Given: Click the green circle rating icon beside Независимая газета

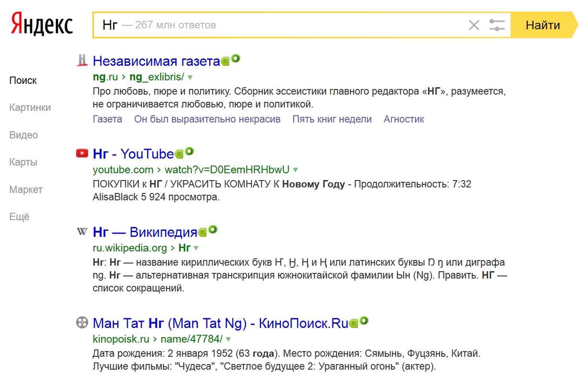Looking at the screenshot, I should (235, 59).
